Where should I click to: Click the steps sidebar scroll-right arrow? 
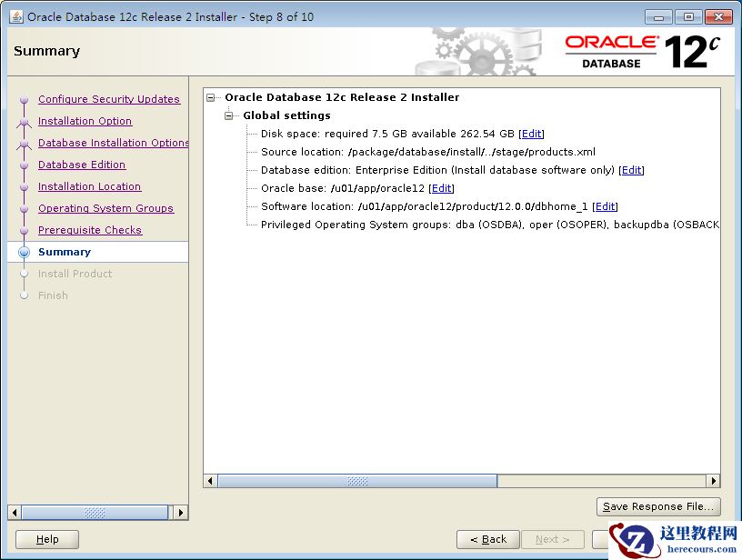coord(180,513)
